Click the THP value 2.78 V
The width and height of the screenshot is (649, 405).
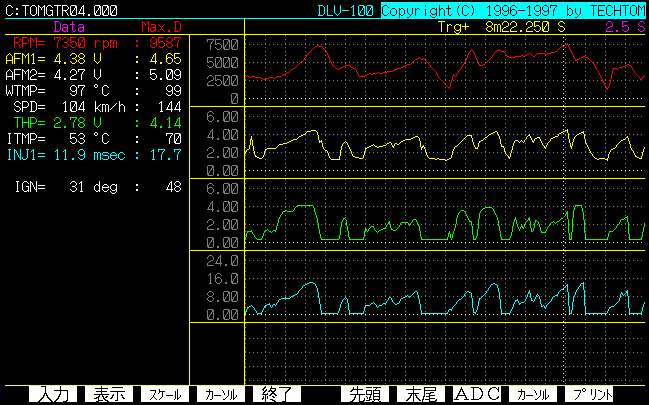coord(78,123)
